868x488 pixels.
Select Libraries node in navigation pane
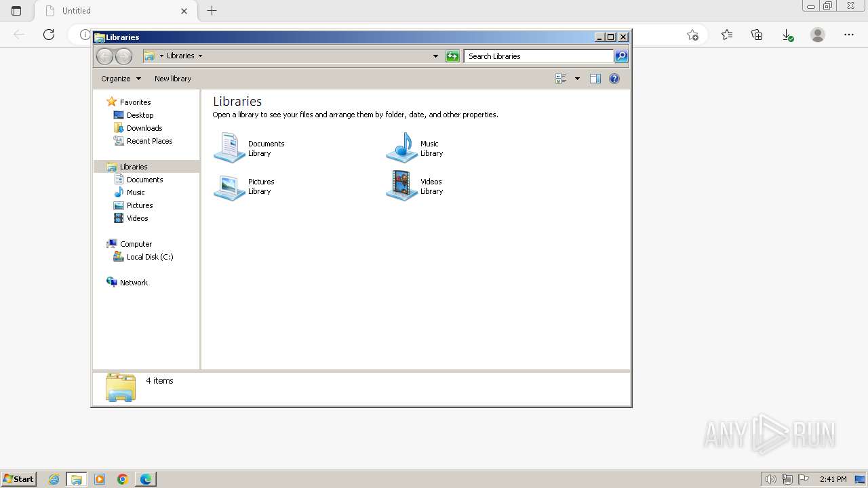click(x=146, y=167)
